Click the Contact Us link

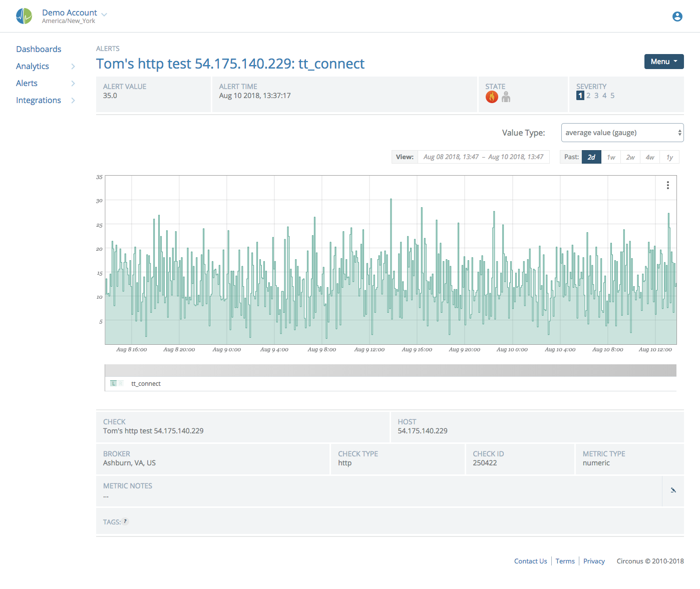(530, 561)
